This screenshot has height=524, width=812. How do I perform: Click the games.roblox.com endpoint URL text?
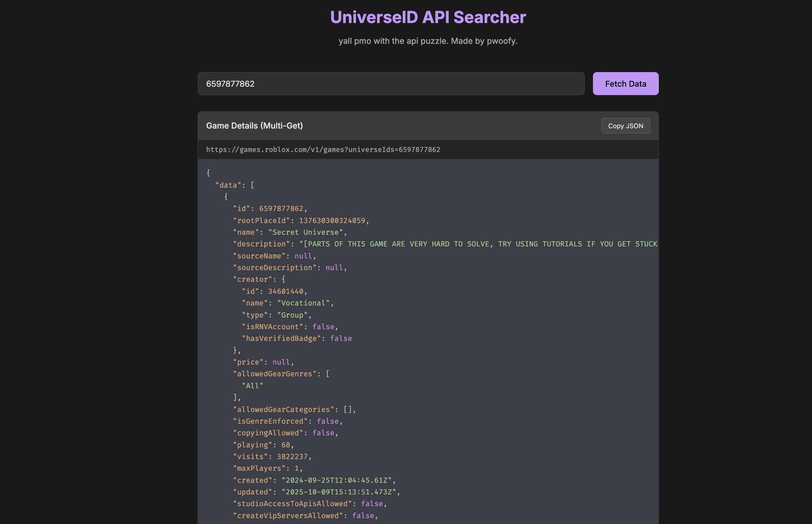pos(323,150)
